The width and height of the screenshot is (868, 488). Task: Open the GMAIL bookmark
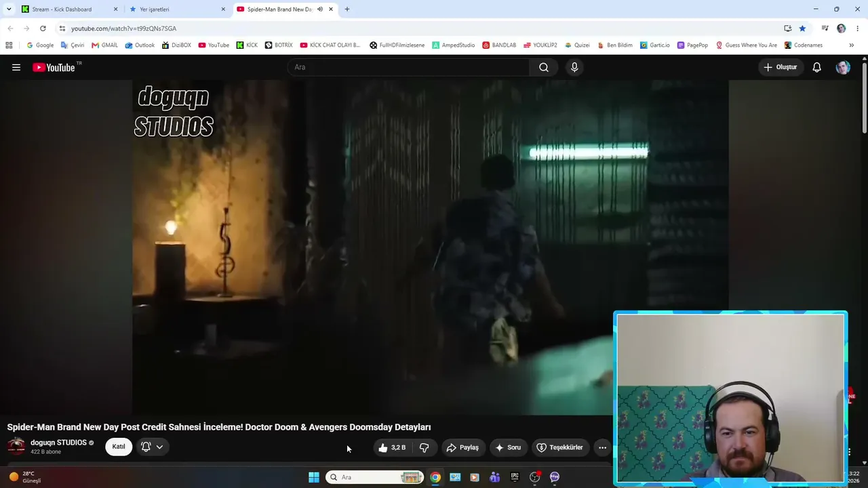(105, 45)
